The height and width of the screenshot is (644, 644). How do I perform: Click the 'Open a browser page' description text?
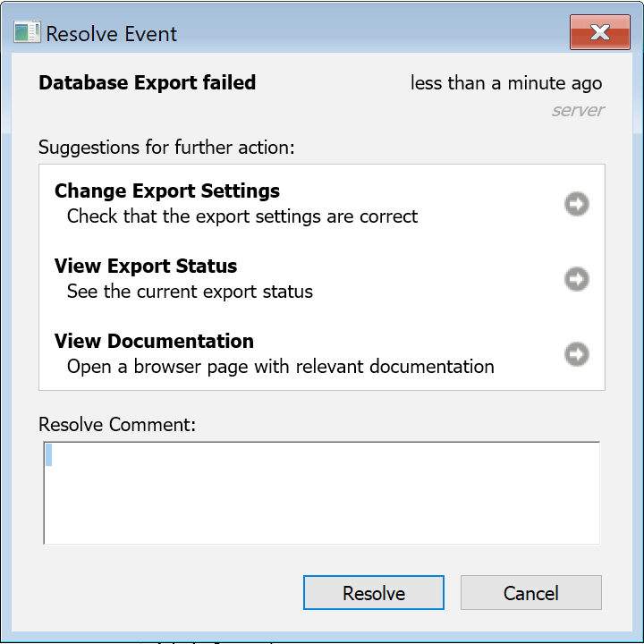[280, 367]
